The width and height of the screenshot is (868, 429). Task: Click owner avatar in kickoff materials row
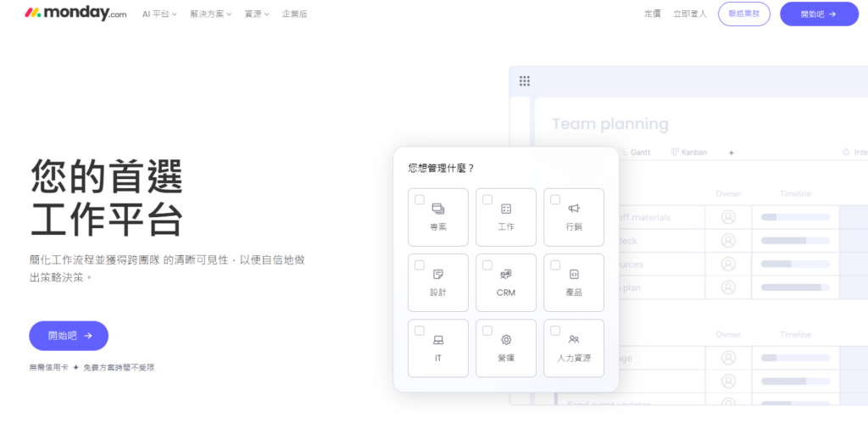(x=728, y=217)
